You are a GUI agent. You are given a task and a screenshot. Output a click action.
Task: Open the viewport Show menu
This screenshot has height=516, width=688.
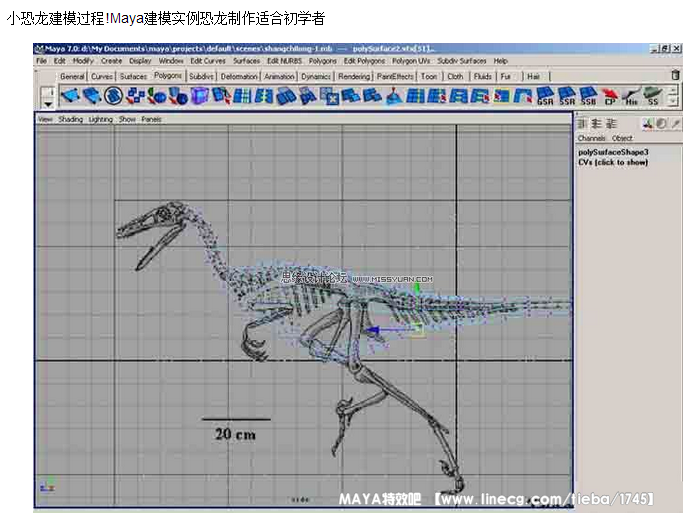[127, 119]
